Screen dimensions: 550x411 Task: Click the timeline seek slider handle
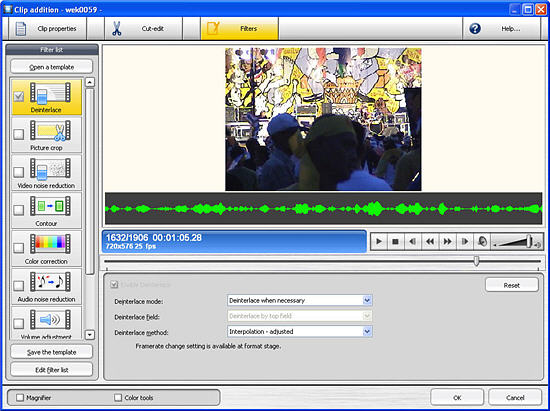tap(476, 261)
